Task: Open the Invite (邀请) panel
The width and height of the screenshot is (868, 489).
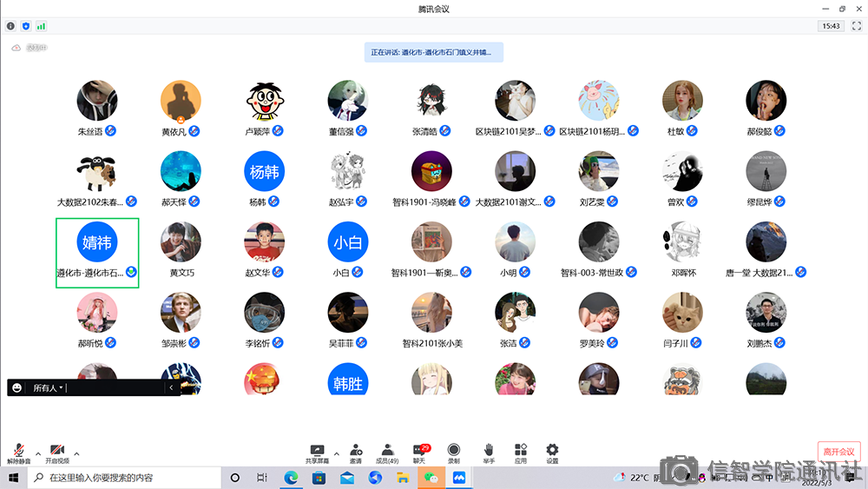Action: tap(356, 452)
